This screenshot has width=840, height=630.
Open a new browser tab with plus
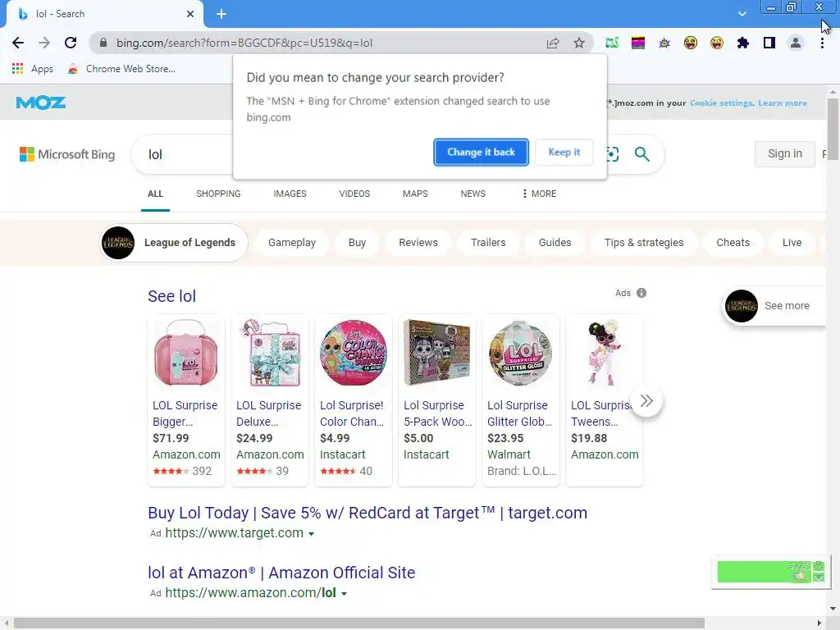coord(221,14)
